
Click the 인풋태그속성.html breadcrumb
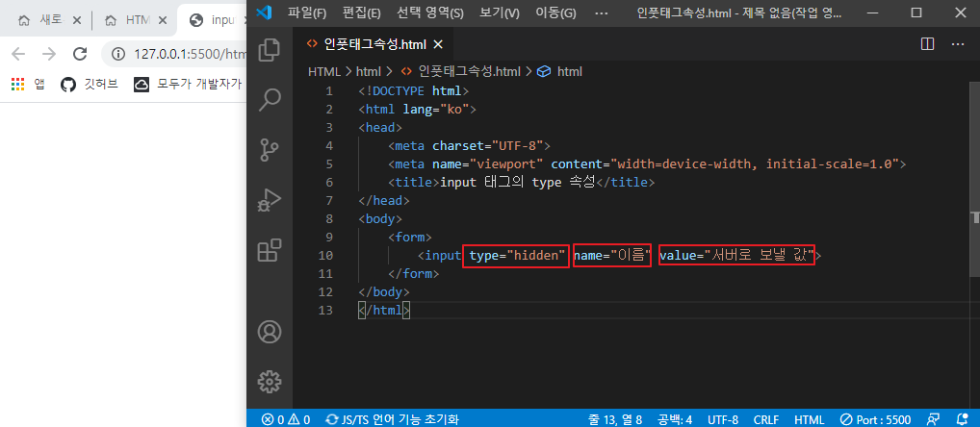pyautogui.click(x=460, y=71)
